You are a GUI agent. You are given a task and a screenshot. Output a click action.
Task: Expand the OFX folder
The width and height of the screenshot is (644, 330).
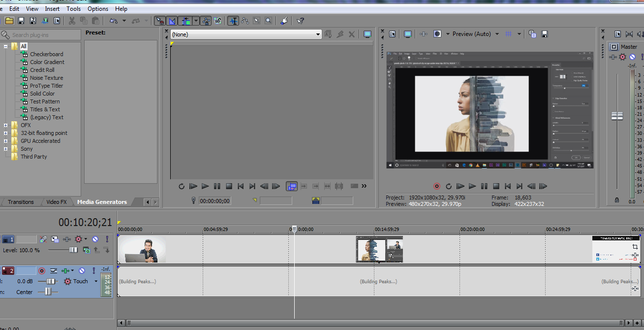click(6, 125)
